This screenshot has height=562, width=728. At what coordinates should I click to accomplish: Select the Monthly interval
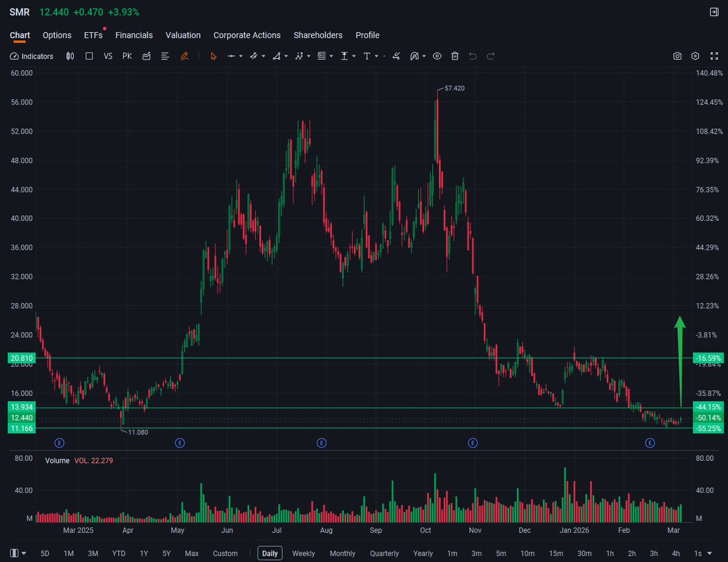pos(342,553)
